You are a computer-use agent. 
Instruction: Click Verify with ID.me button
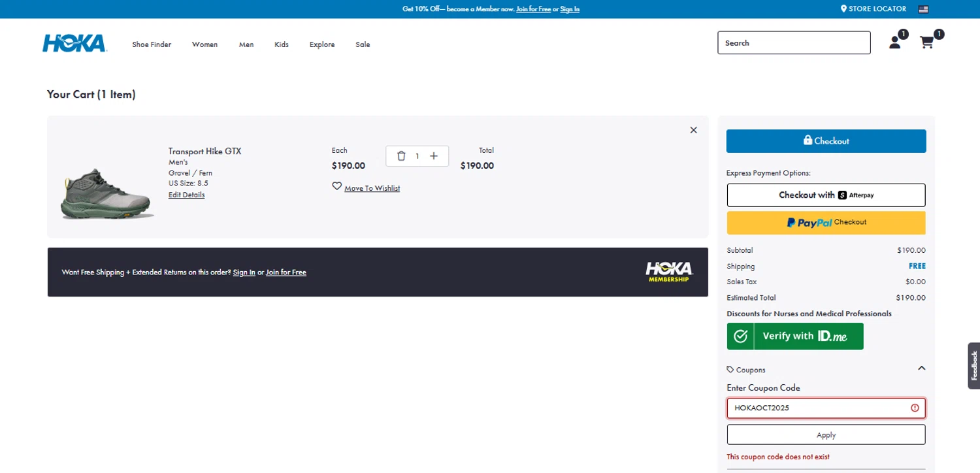point(795,336)
